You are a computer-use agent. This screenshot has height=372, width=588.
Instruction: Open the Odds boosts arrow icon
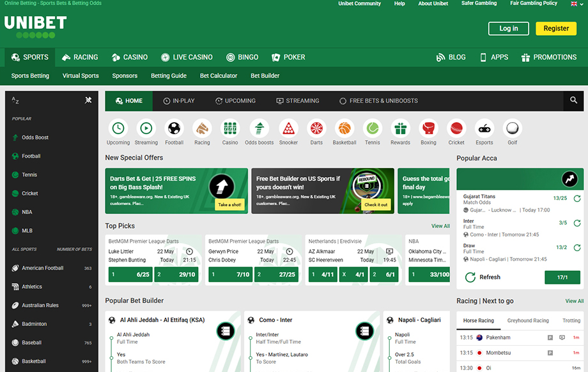tap(259, 128)
